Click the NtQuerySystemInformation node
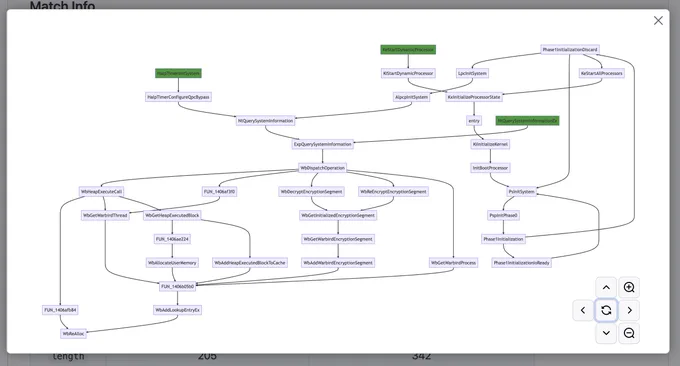 pyautogui.click(x=265, y=121)
